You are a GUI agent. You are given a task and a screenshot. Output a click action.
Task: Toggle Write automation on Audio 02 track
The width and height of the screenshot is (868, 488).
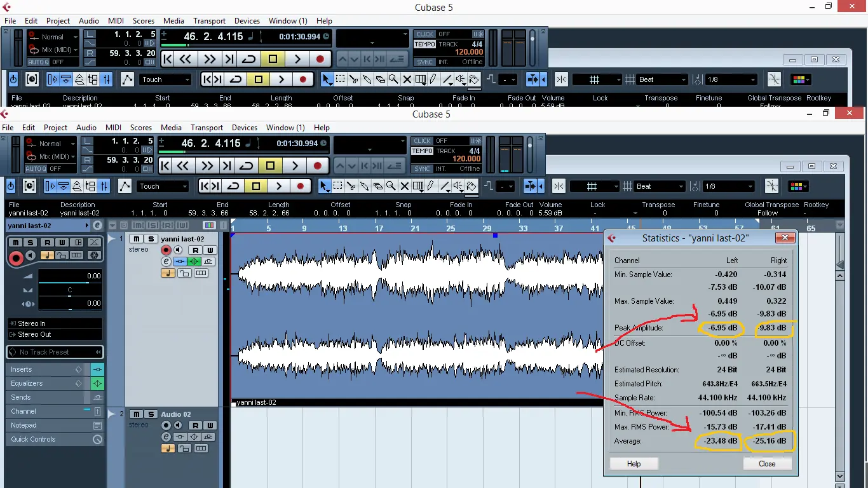(x=209, y=426)
